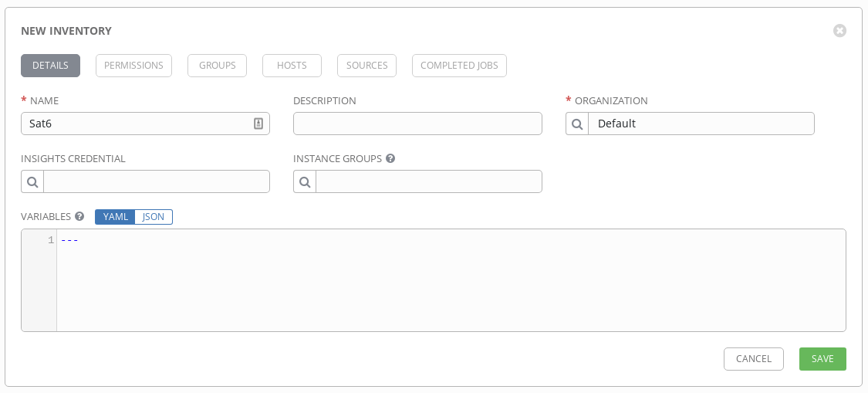Open the Groups tab
868x393 pixels.
[217, 66]
